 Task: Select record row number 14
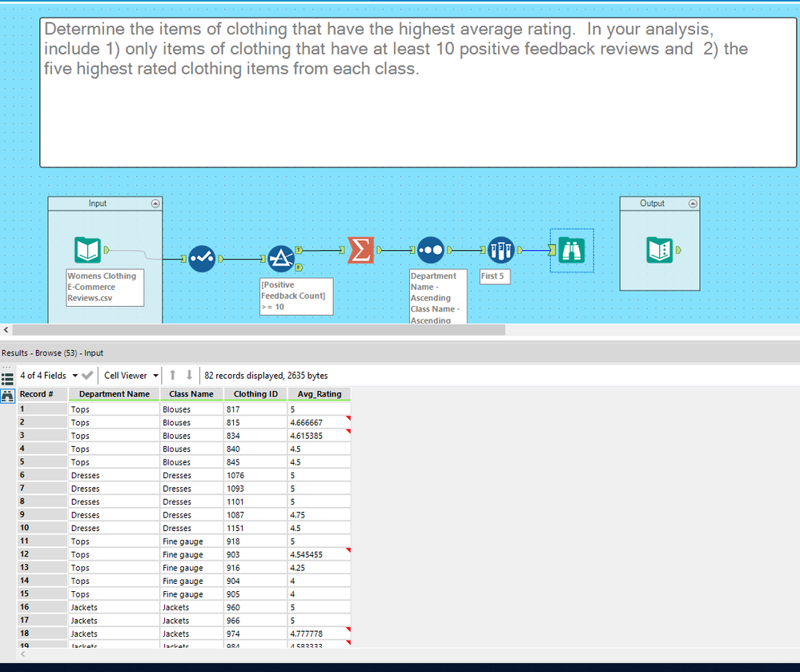42,581
